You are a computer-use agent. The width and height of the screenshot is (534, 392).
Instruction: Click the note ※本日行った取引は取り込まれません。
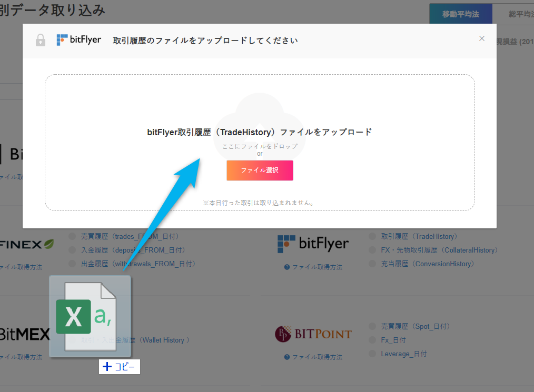coord(259,203)
